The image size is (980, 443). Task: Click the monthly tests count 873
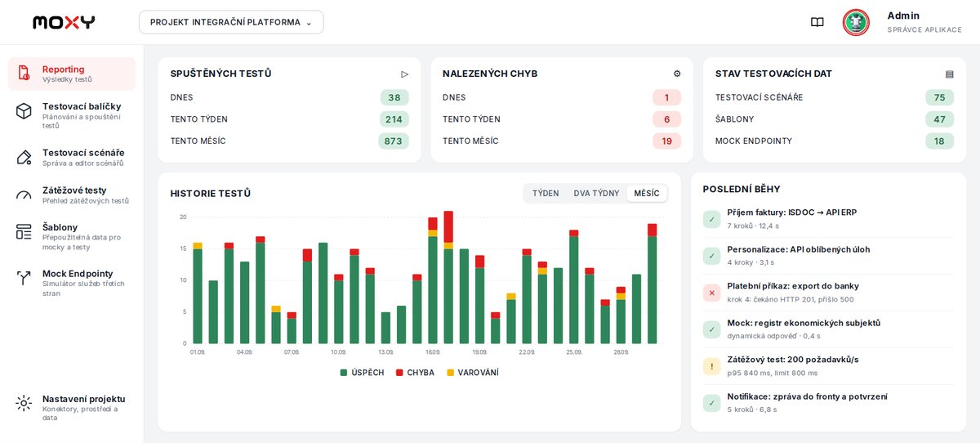pyautogui.click(x=394, y=141)
